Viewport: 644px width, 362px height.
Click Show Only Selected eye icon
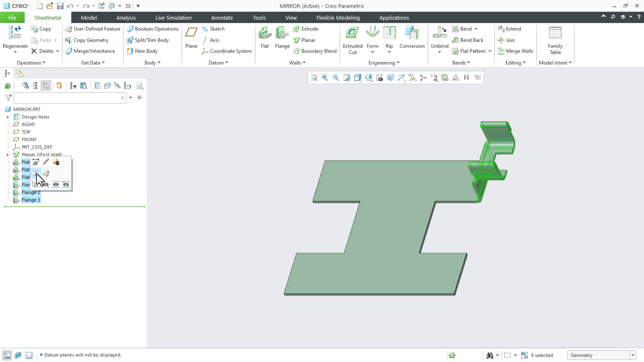coord(56,184)
